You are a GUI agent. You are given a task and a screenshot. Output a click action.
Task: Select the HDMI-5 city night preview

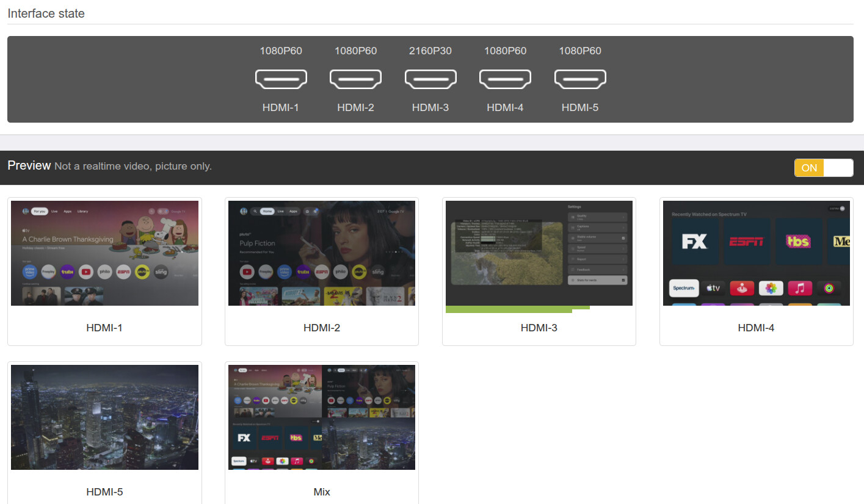coord(104,417)
